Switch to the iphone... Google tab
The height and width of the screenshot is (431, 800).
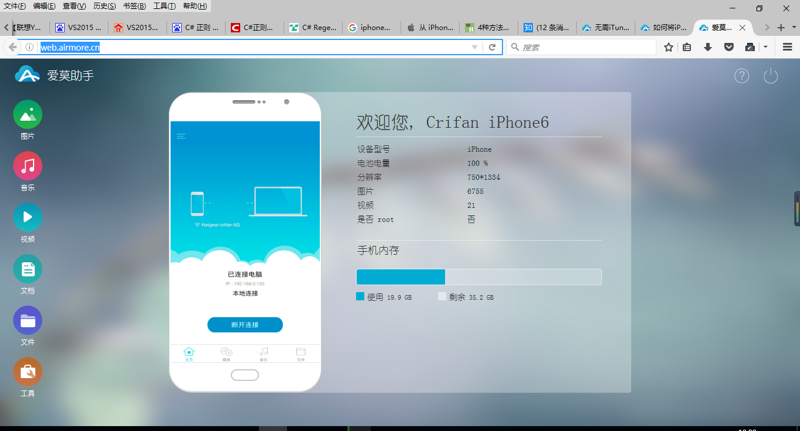371,28
